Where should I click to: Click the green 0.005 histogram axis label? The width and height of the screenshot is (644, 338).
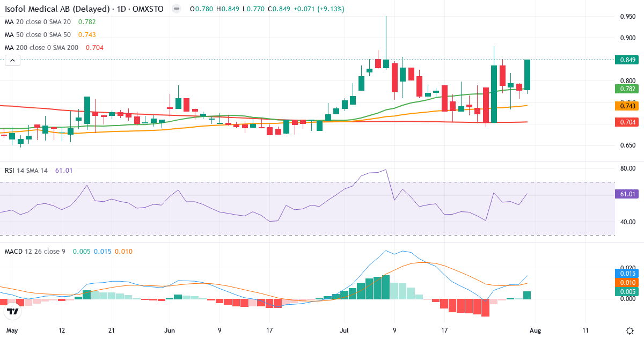click(x=627, y=292)
